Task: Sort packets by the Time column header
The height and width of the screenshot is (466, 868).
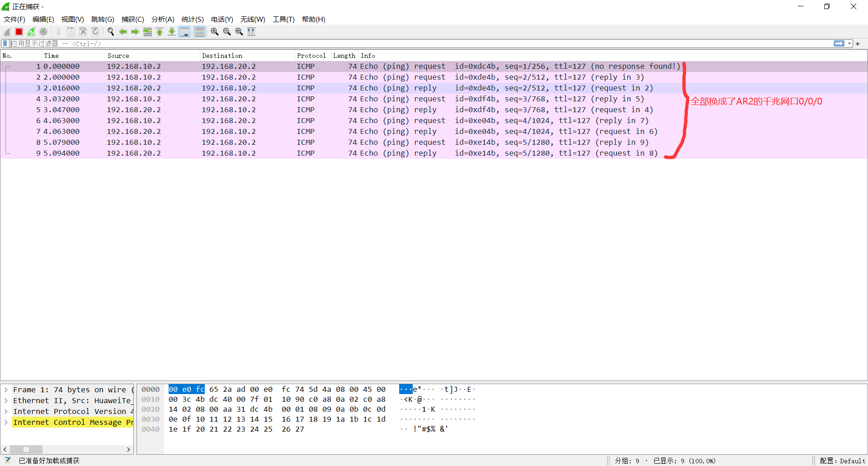Action: tap(73, 56)
